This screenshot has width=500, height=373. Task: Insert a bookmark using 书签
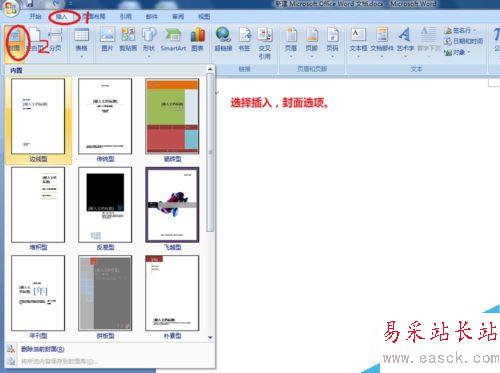coord(244,40)
